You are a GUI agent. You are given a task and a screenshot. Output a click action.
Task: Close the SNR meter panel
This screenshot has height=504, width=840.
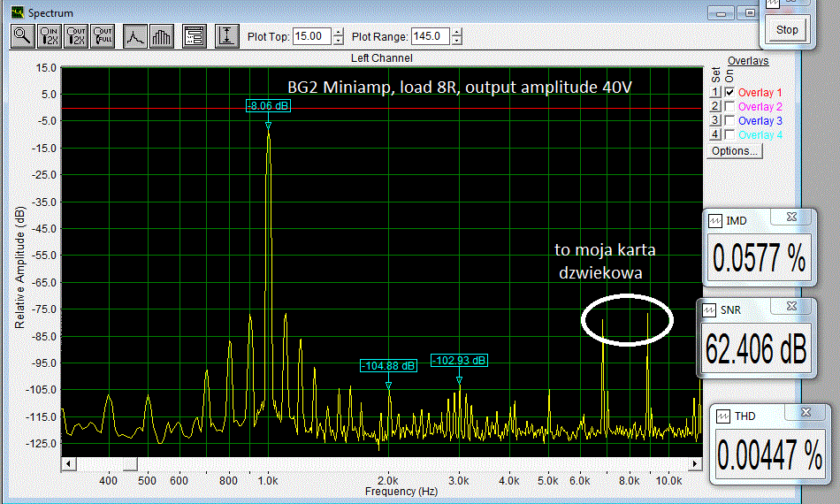[791, 306]
